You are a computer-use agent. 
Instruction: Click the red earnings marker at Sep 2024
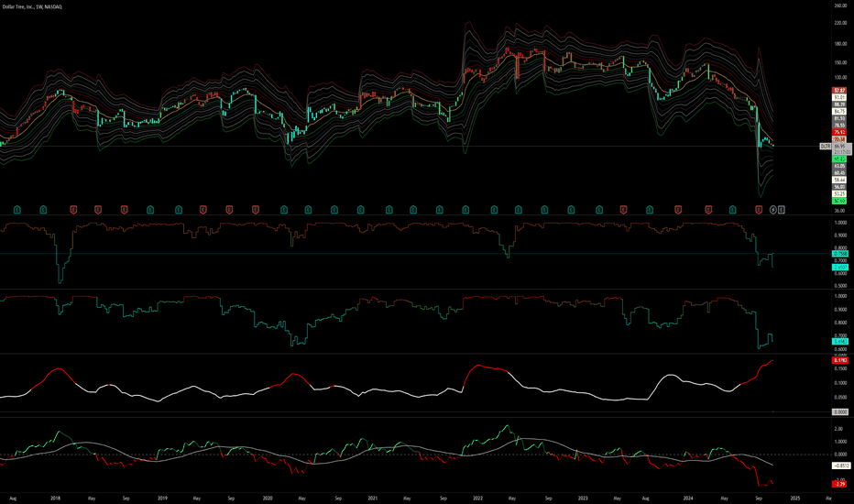tap(759, 209)
